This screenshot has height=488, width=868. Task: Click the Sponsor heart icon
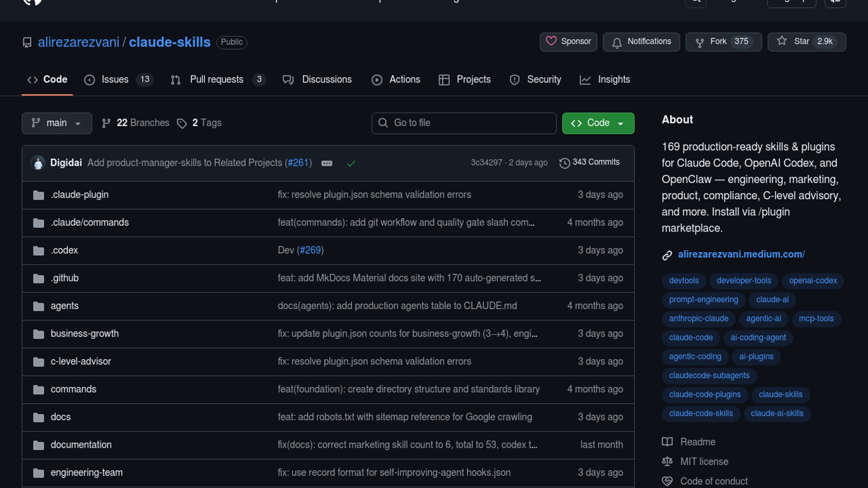click(551, 41)
